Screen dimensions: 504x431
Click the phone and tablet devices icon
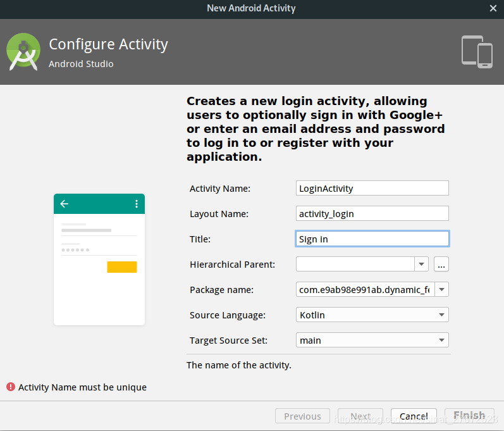pyautogui.click(x=477, y=52)
